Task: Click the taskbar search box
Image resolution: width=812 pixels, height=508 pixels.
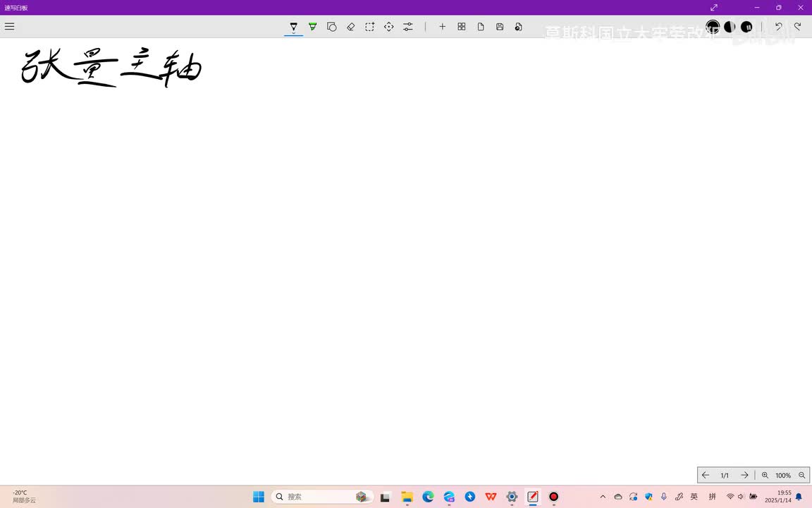Action: 322,497
